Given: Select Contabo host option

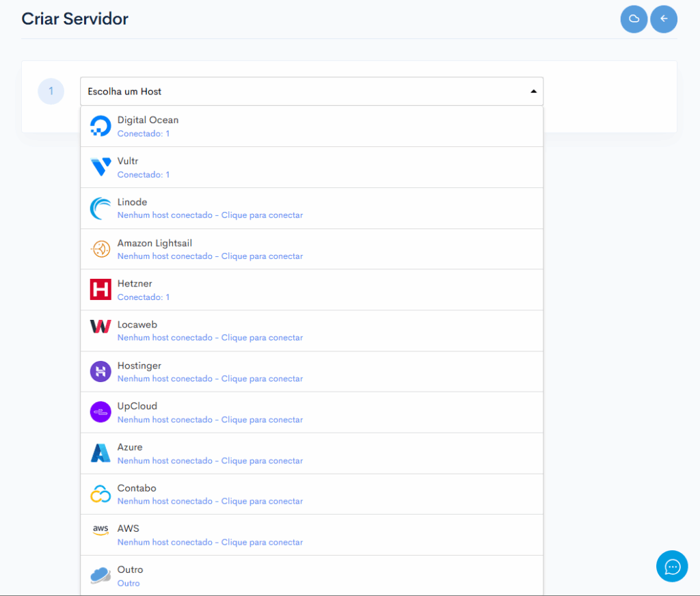Looking at the screenshot, I should click(x=312, y=494).
